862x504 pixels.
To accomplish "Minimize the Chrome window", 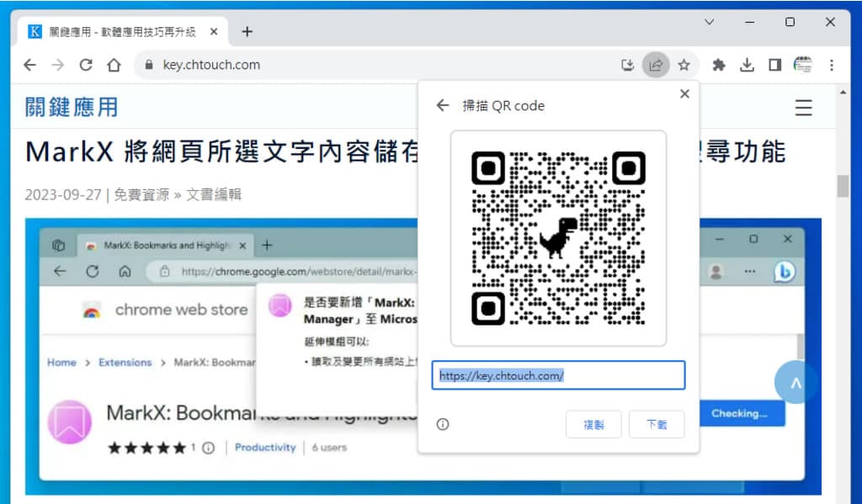I will [x=749, y=22].
